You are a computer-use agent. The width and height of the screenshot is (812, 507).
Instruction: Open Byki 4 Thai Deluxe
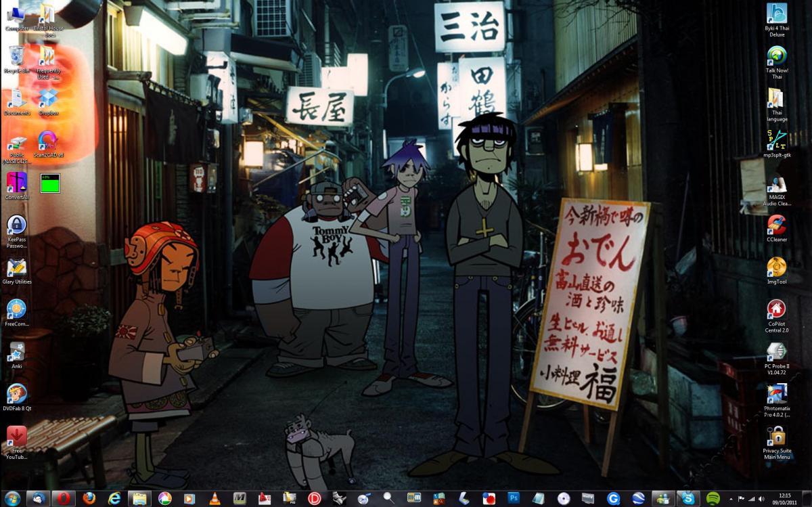point(777,20)
